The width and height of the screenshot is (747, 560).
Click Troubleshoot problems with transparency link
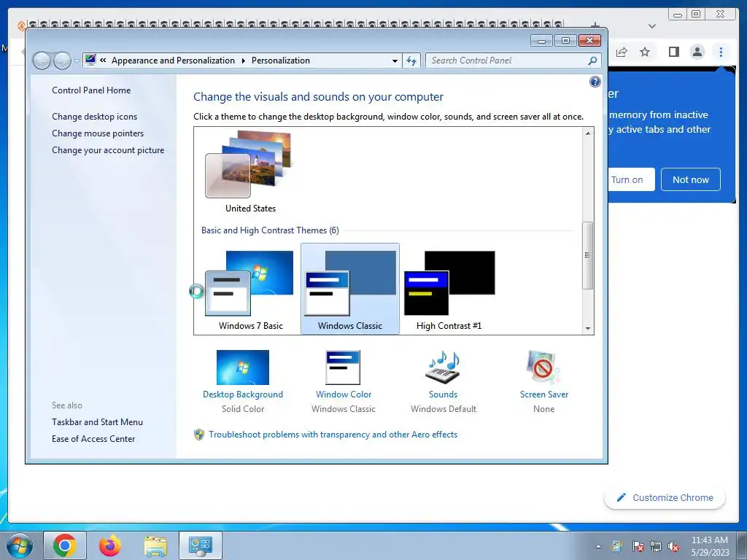click(x=333, y=435)
